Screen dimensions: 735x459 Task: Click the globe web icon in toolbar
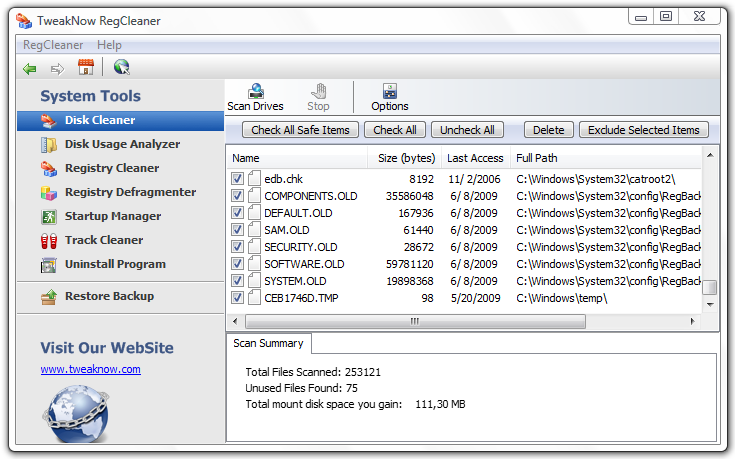[x=121, y=67]
